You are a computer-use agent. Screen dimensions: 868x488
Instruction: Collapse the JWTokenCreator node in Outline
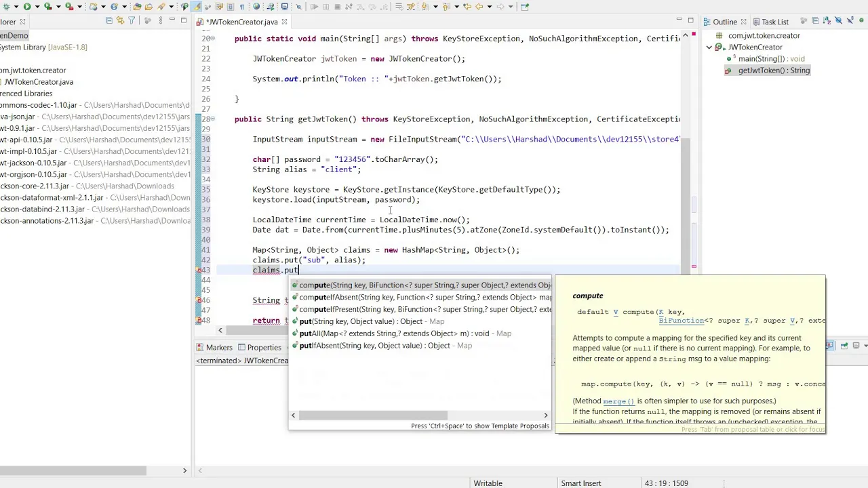[x=709, y=47]
